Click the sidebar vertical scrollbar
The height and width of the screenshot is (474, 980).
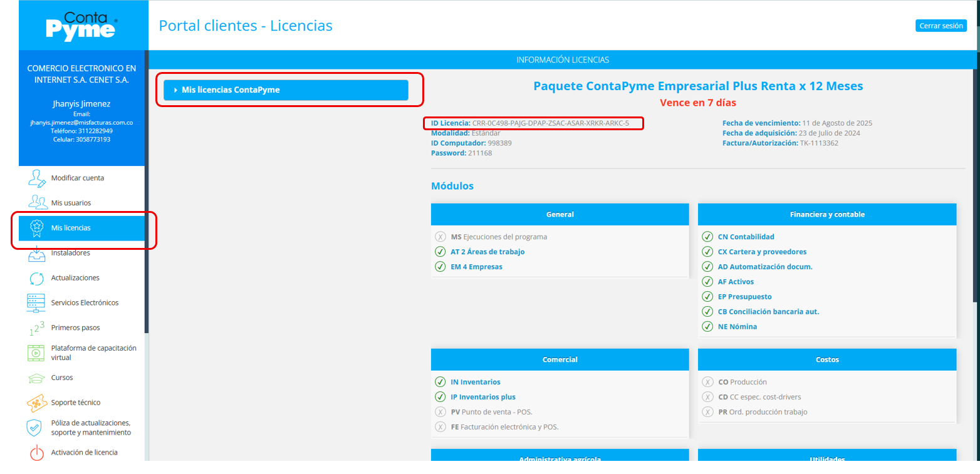point(147,188)
